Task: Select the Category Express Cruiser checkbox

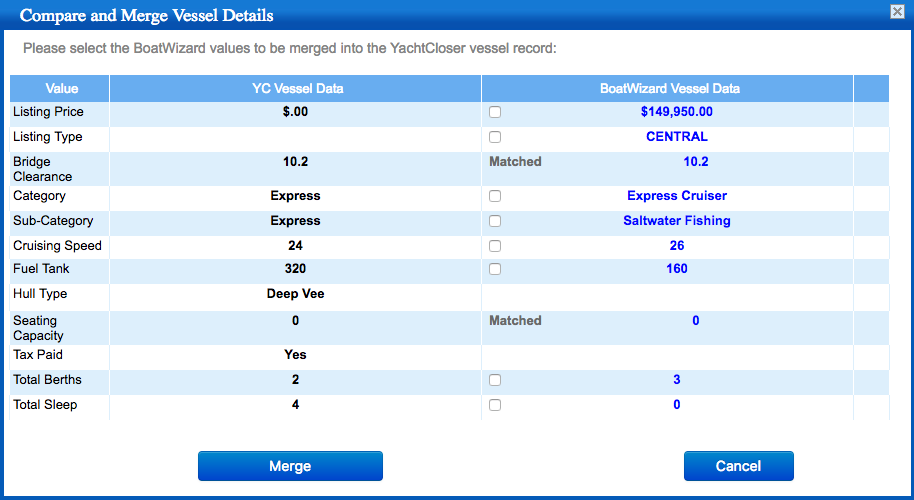Action: point(495,196)
